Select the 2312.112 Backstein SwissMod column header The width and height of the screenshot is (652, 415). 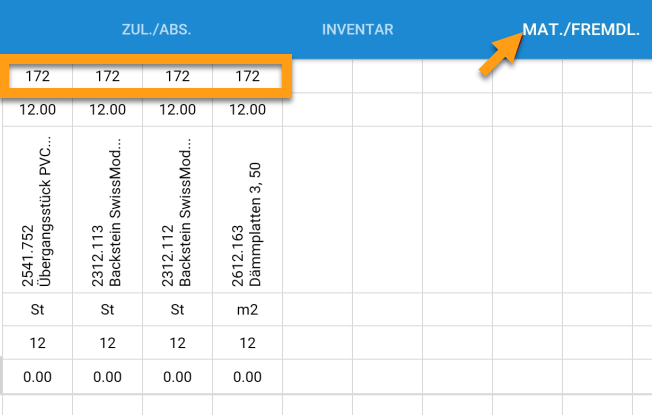click(x=178, y=210)
